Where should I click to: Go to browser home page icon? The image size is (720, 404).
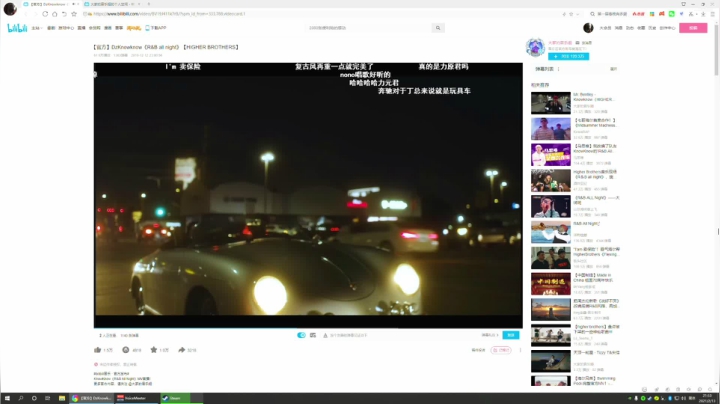click(x=55, y=14)
